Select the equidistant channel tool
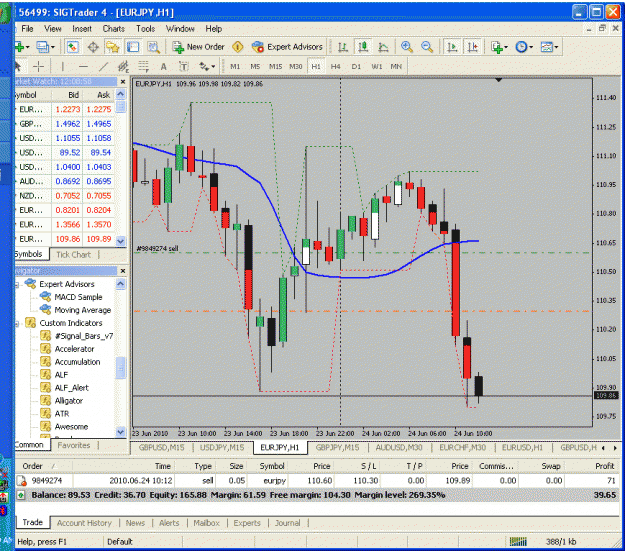Viewport: 625px width, 551px height. coord(123,66)
